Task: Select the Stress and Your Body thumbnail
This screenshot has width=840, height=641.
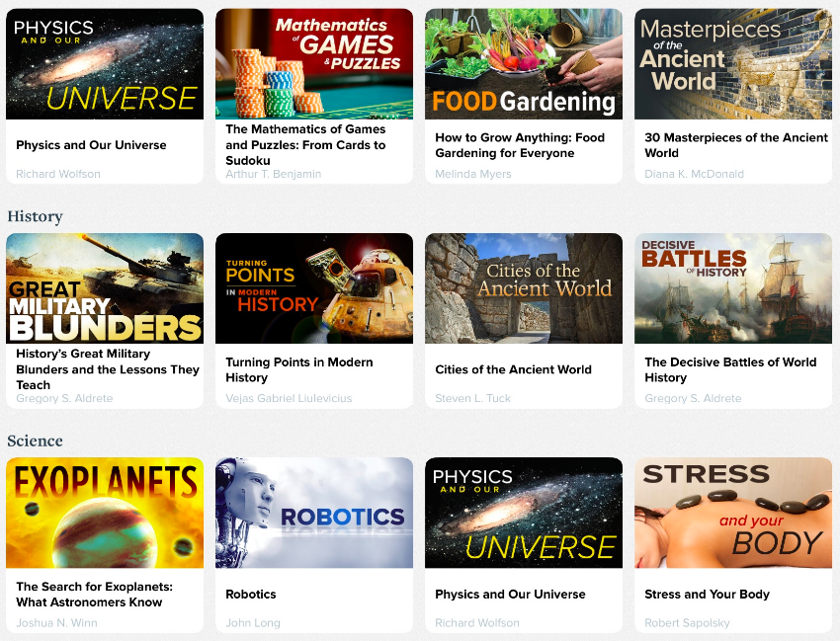Action: [x=733, y=513]
